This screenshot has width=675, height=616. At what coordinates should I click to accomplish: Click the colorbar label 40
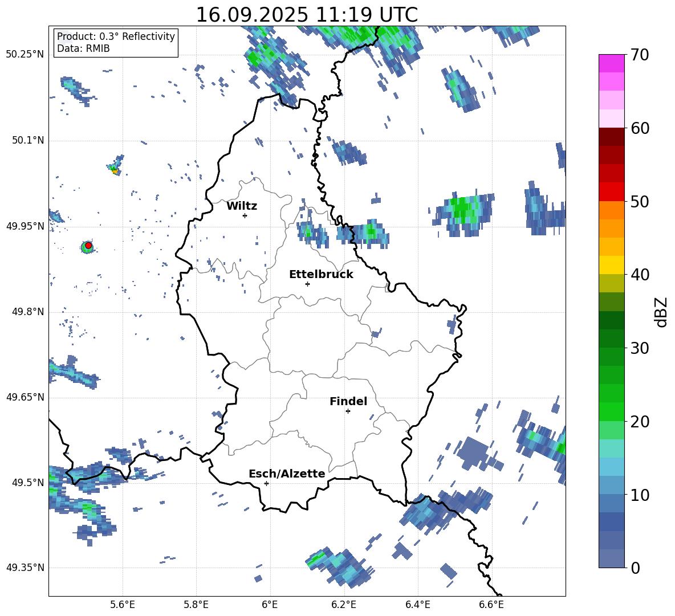coord(640,275)
